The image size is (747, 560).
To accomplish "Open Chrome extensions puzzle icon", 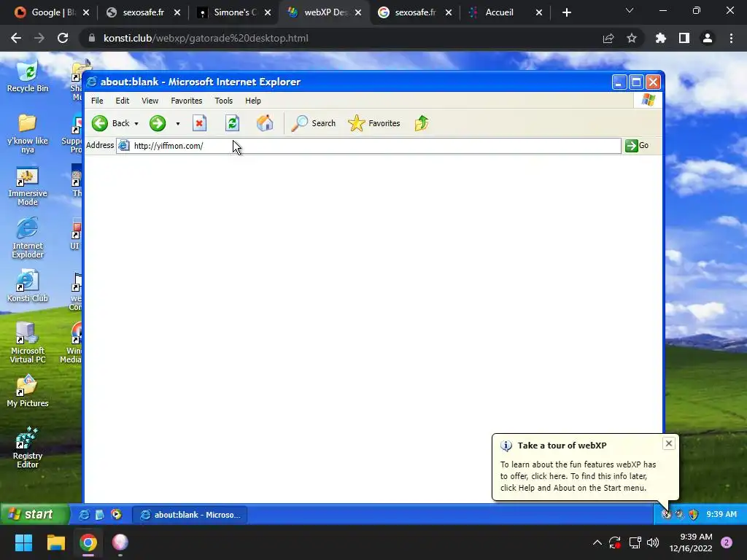I will click(x=661, y=38).
